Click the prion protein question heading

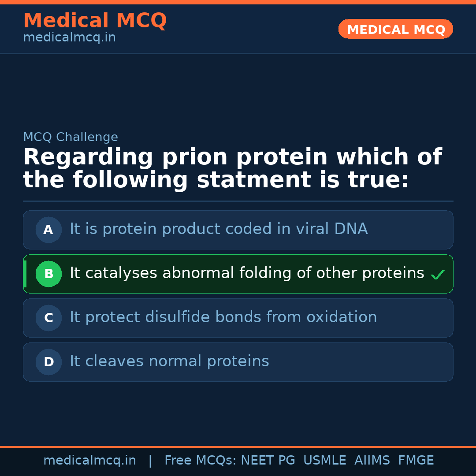[232, 169]
